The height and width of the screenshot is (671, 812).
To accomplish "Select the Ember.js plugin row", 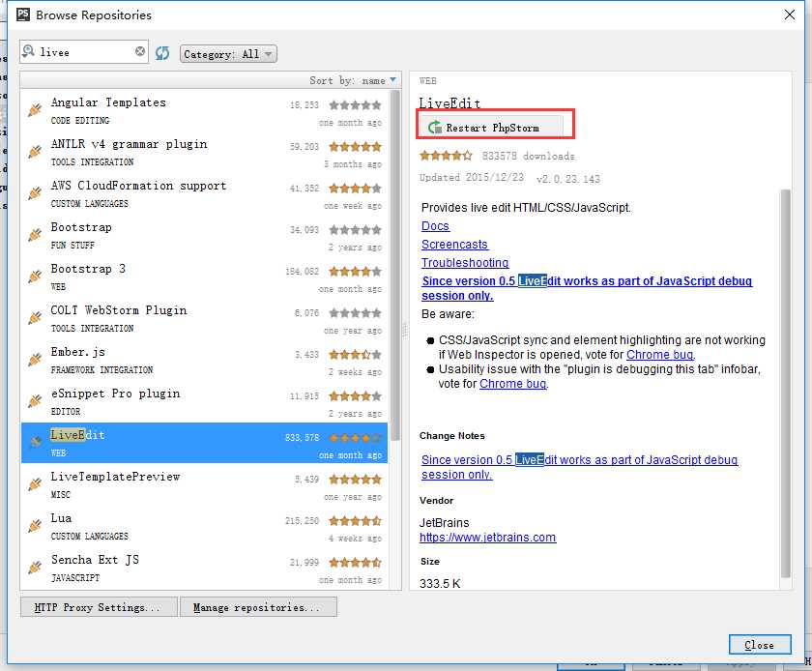I will click(204, 360).
